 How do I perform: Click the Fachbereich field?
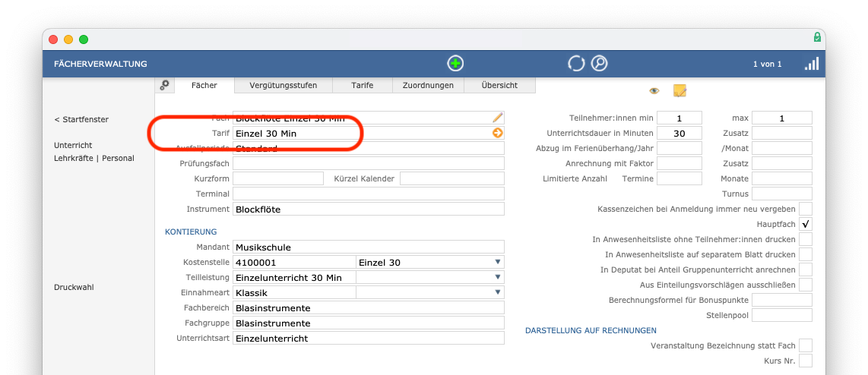pos(369,307)
